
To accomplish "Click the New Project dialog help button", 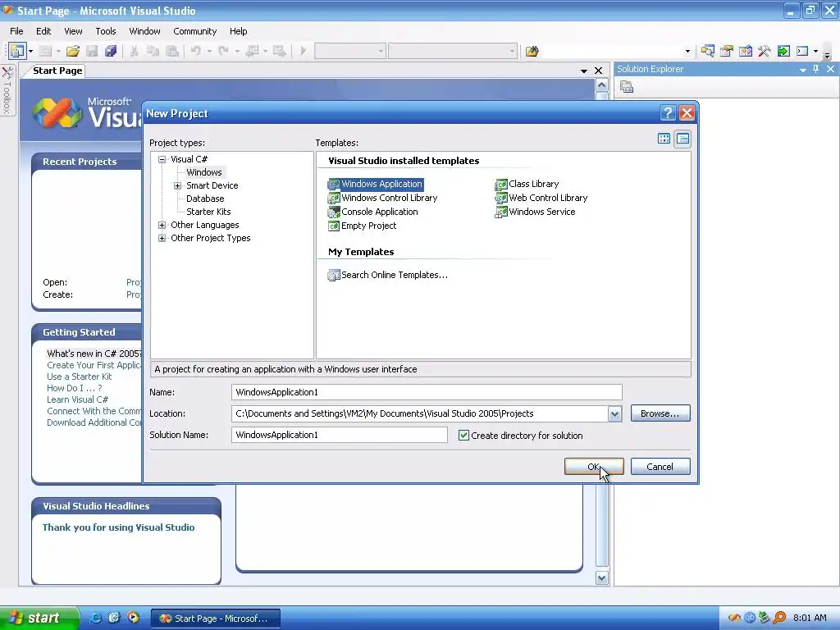I will pyautogui.click(x=668, y=113).
